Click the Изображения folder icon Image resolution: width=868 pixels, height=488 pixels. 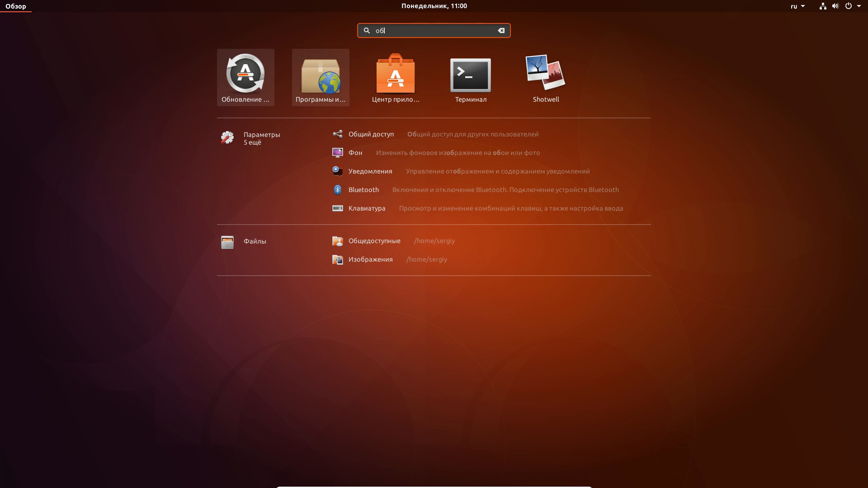338,259
